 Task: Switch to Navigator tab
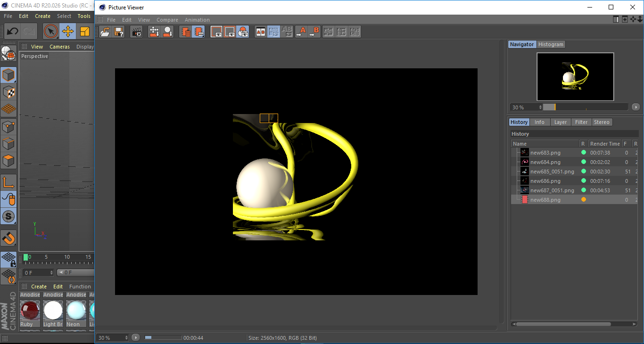(x=522, y=44)
